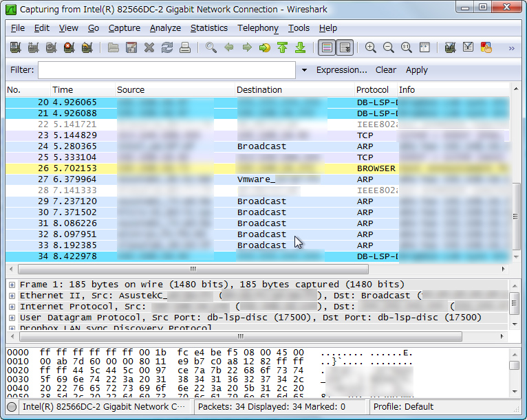Image resolution: width=527 pixels, height=420 pixels.
Task: Jump to the first packet icon
Action: [x=283, y=47]
